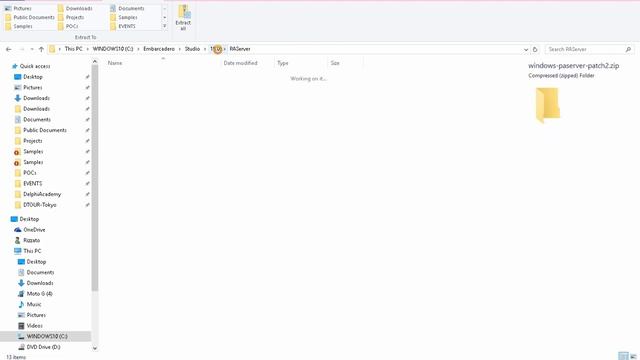Click WINDOWS10 (C:) breadcrumb in address bar
Image resolution: width=640 pixels, height=360 pixels.
[x=113, y=49]
